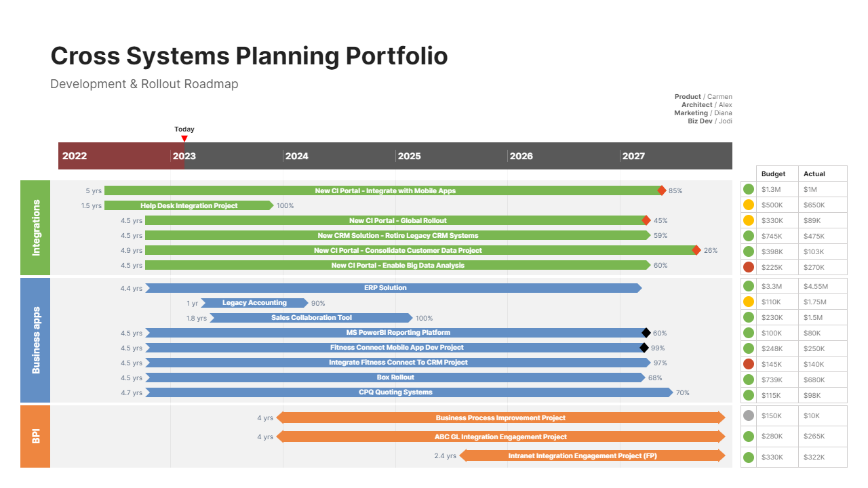The image size is (868, 488).
Task: Click the ERP Solution task bar
Action: [393, 288]
